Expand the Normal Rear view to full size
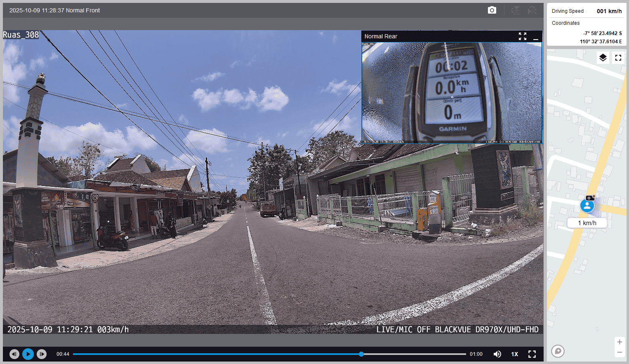 tap(523, 36)
